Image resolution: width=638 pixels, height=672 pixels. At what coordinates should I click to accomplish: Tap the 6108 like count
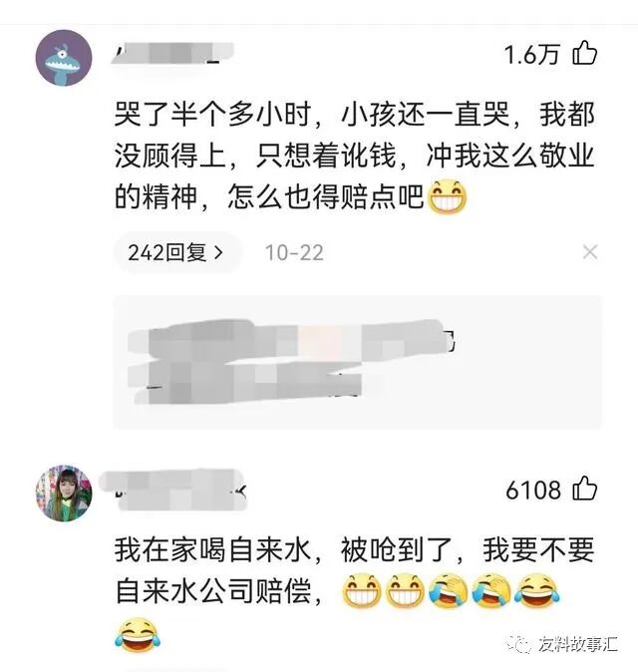pos(533,490)
